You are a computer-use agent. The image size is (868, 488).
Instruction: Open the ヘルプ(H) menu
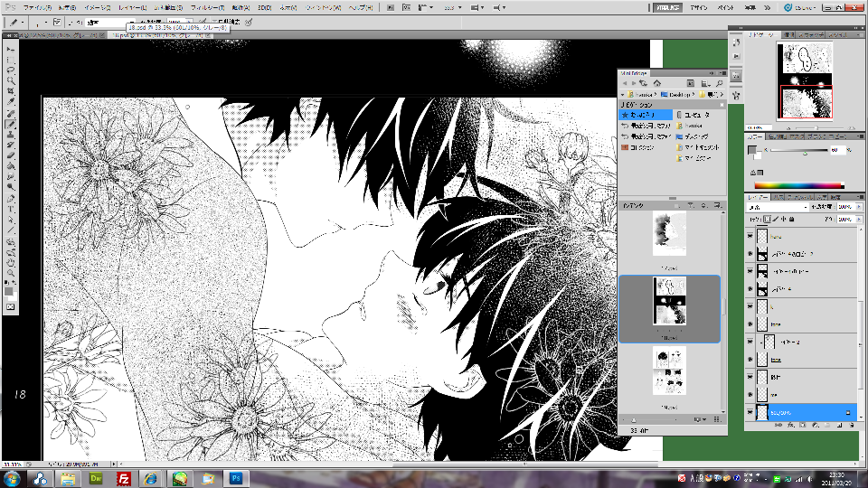click(x=361, y=8)
